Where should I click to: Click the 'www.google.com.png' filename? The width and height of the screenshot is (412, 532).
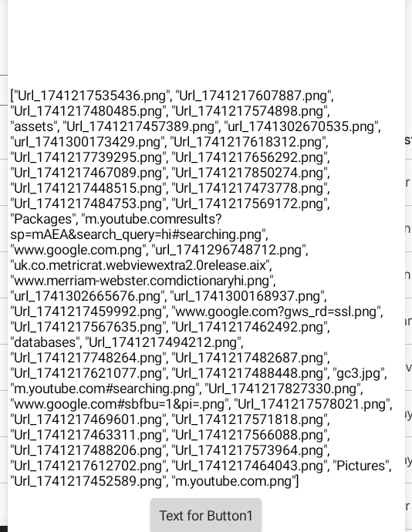pyautogui.click(x=78, y=250)
